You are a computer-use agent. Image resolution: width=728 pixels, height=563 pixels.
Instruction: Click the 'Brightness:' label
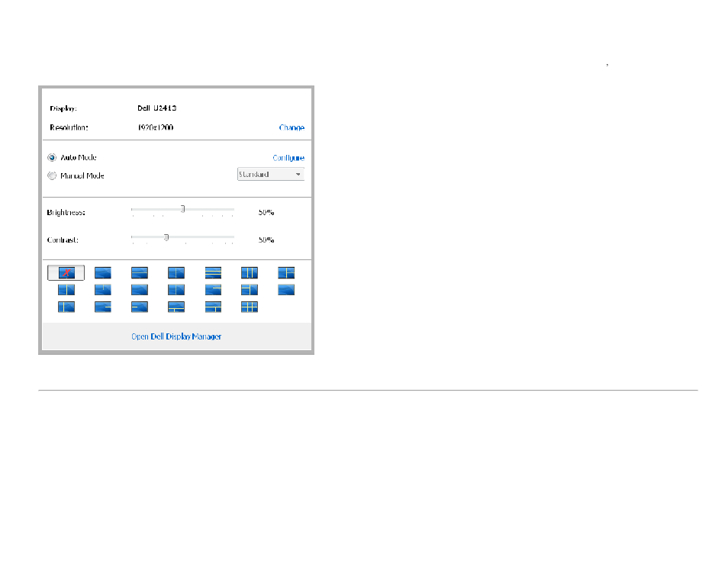(x=66, y=212)
